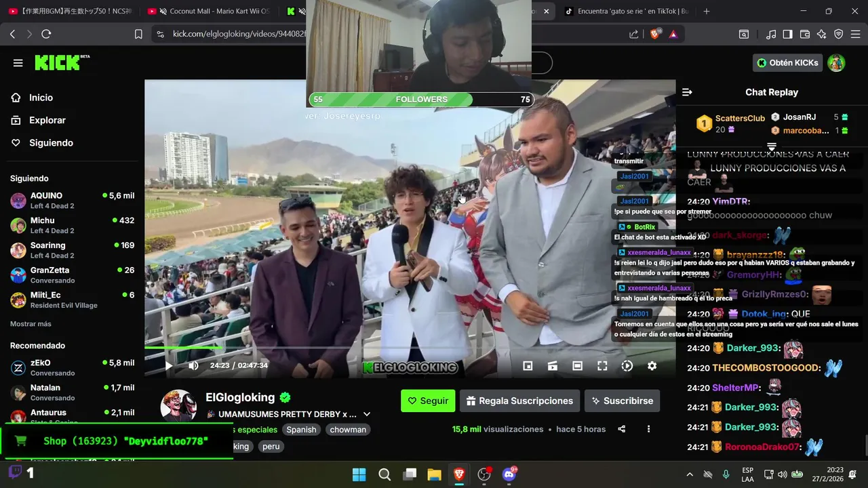Reload the page
868x488 pixels.
(46, 34)
